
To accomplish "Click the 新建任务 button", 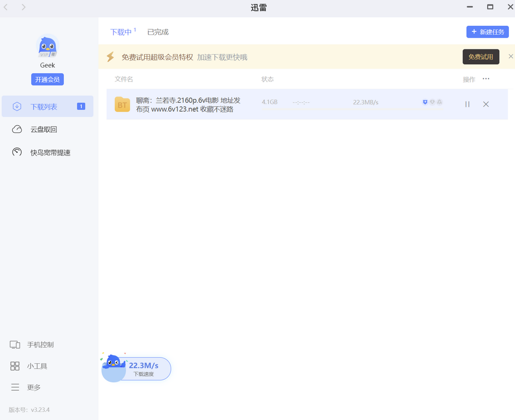I will (x=487, y=32).
